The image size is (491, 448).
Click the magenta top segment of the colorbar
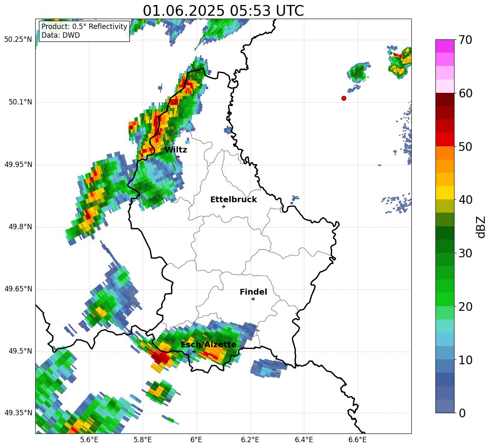coord(445,46)
